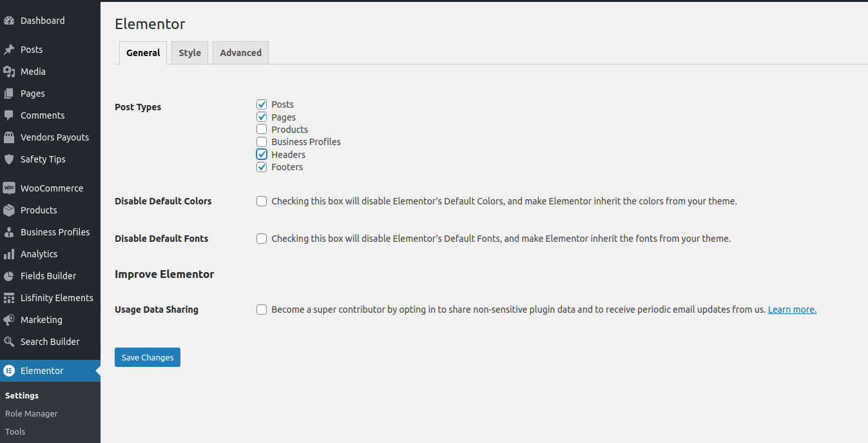
Task: Open the Vendors Payouts menu label
Action: (x=55, y=137)
